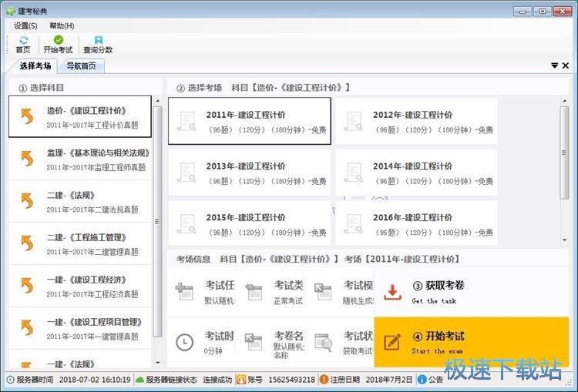Image resolution: width=578 pixels, height=392 pixels.
Task: Click the arrow icon beside 一建-《建设工程经济》
Action: (x=27, y=286)
